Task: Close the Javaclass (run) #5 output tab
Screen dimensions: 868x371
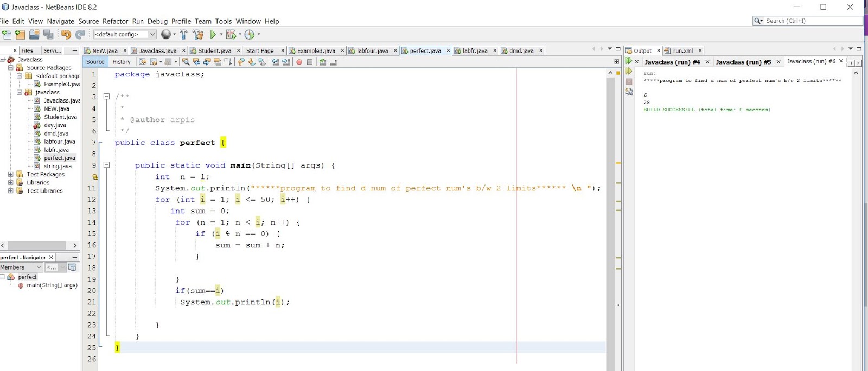Action: pos(778,62)
